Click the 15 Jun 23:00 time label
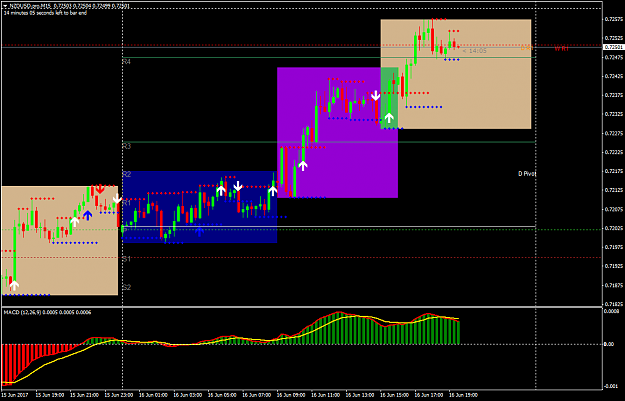Screen dimensions: 625x401 pyautogui.click(x=119, y=395)
